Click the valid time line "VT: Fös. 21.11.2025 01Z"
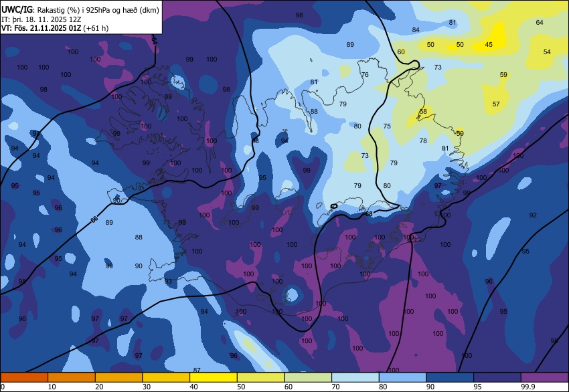This screenshot has height=392, width=569. tap(42, 28)
